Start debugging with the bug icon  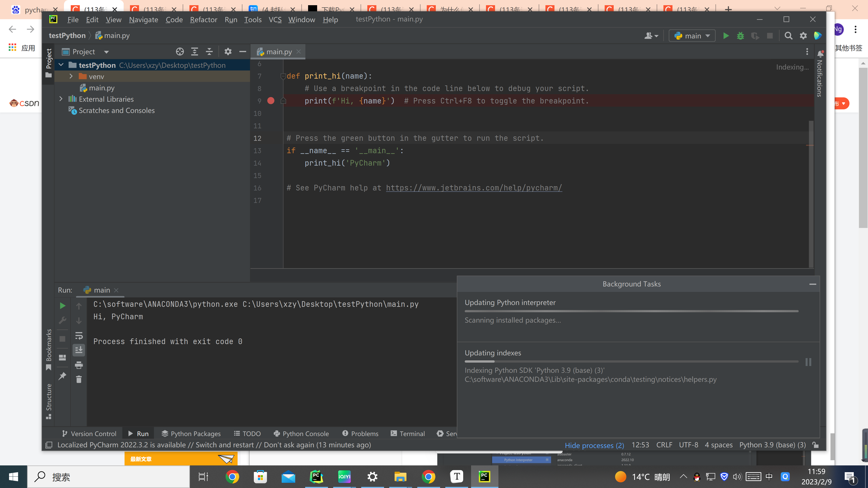[740, 36]
